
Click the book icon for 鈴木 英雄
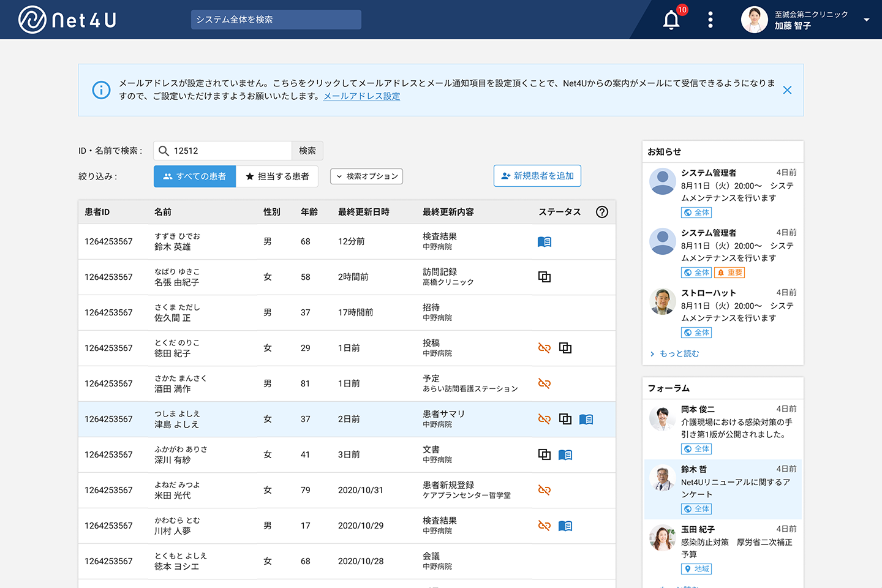click(x=544, y=242)
